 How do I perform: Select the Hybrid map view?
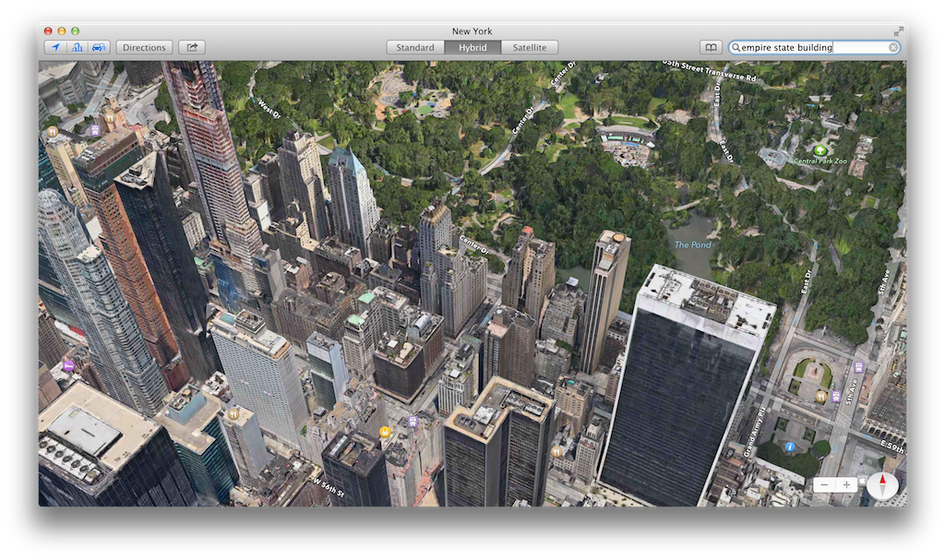pyautogui.click(x=472, y=47)
